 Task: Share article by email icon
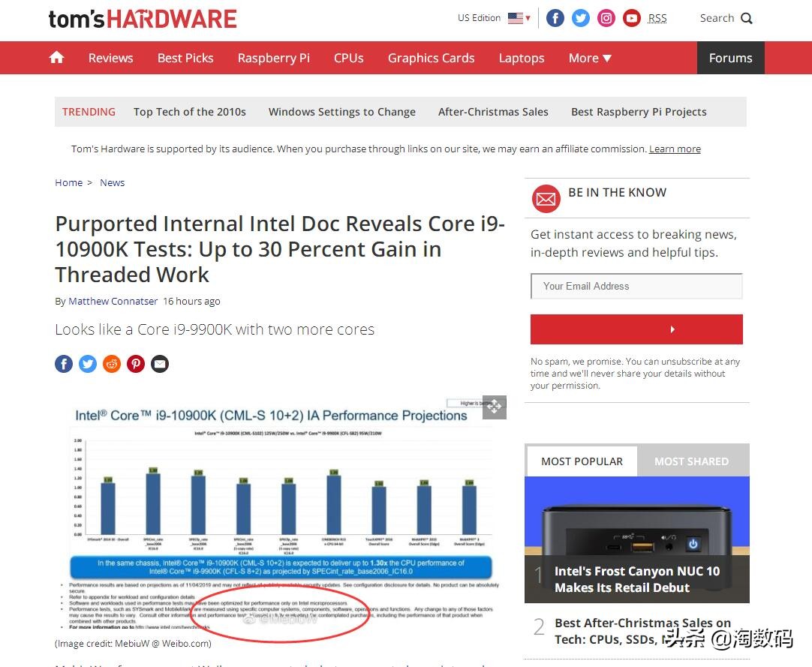(x=160, y=364)
